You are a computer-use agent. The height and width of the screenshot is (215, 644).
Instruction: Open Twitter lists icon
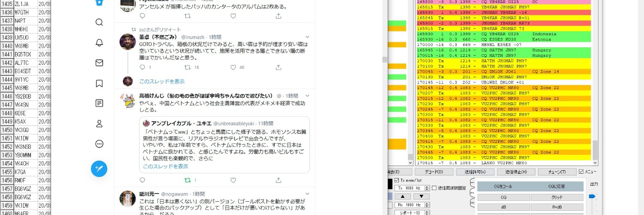coord(99,103)
